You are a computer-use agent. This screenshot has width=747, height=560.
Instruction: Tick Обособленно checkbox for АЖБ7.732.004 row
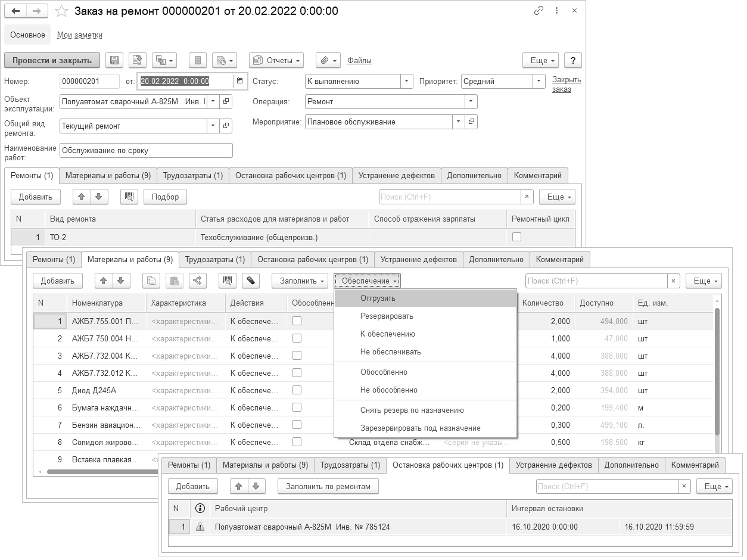(297, 355)
